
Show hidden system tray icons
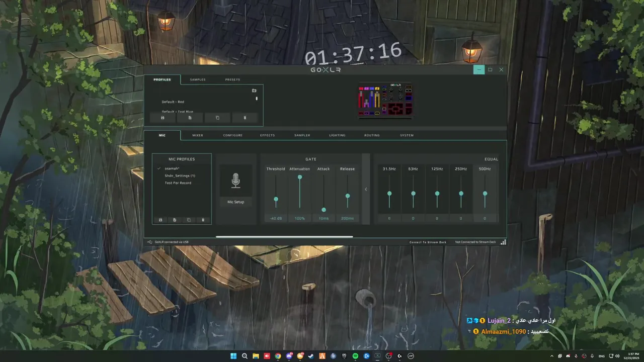(x=552, y=356)
